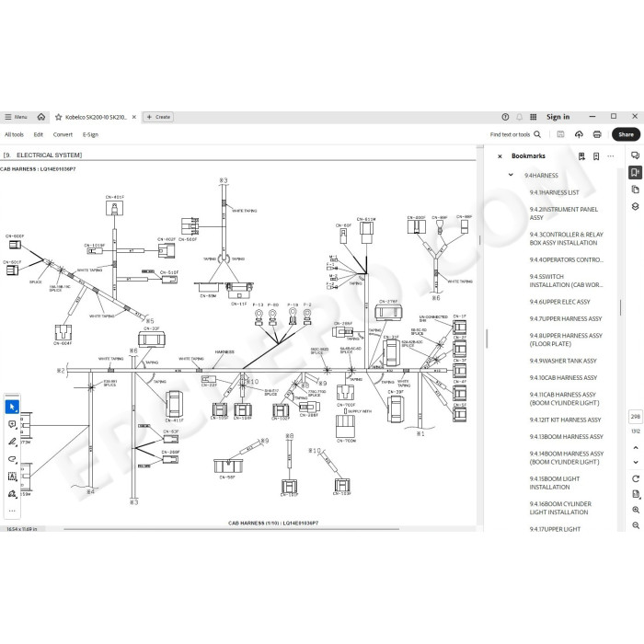Choose the Sign stamp tool
The image size is (644, 644).
click(x=12, y=494)
